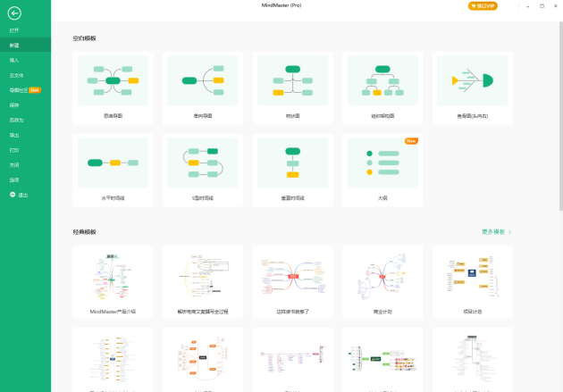563x392 pixels.
Task: Choose 导入 (Import) in the sidebar
Action: pos(14,60)
